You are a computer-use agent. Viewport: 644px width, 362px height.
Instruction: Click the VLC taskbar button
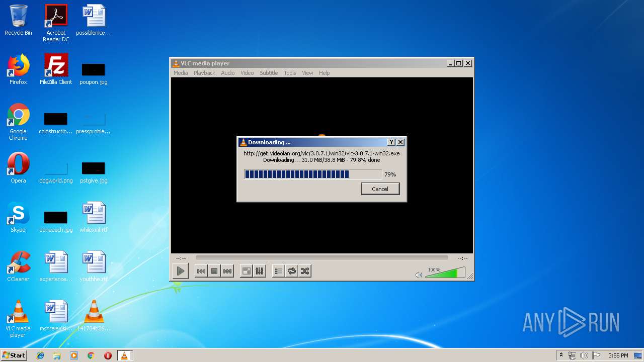point(124,355)
